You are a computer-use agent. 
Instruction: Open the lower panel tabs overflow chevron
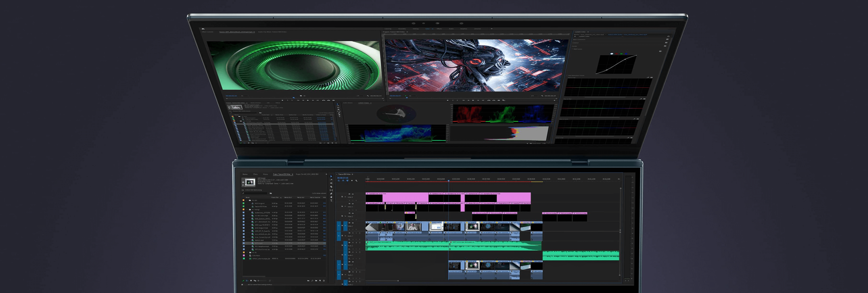(327, 175)
